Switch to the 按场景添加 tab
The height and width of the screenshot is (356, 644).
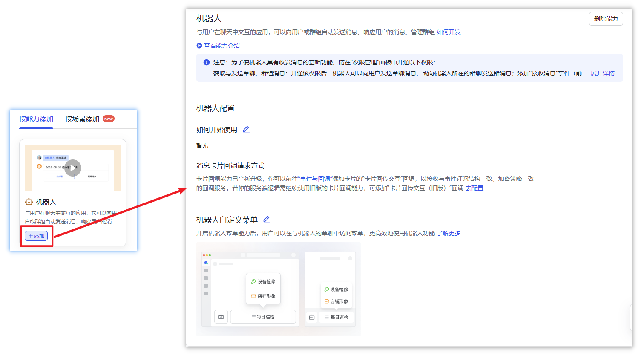[x=82, y=119]
